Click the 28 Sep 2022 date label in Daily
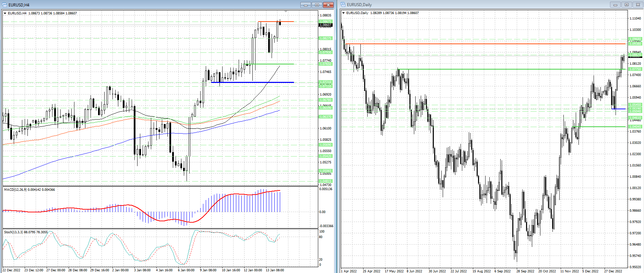This screenshot has height=273, width=644. click(x=525, y=271)
